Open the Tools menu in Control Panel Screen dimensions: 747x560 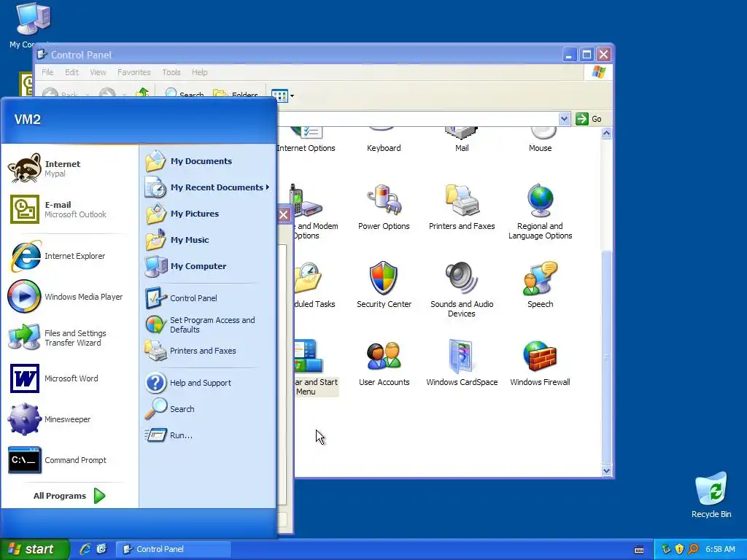point(171,72)
